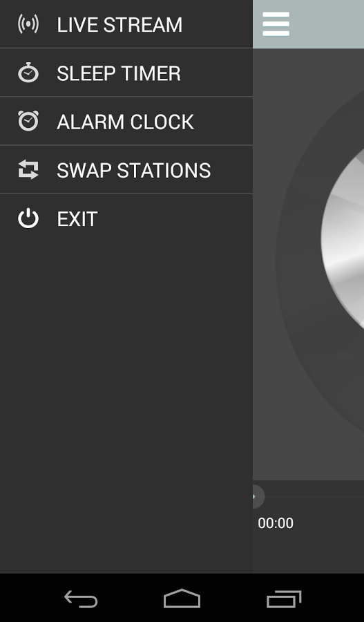Tap the Live Stream broadcast icon
The image size is (364, 622).
28,24
